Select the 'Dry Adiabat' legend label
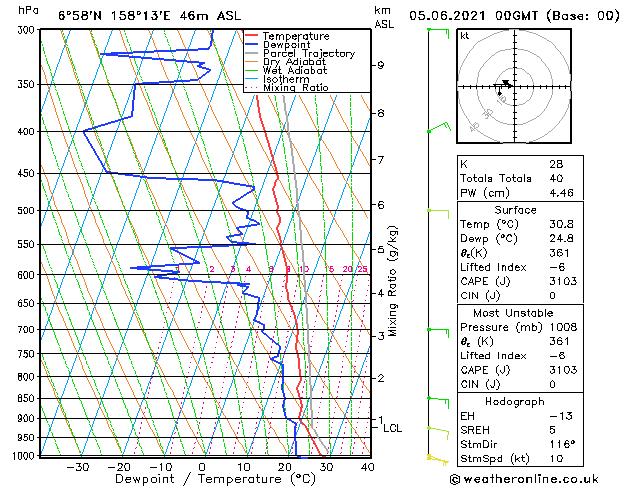 click(x=294, y=62)
